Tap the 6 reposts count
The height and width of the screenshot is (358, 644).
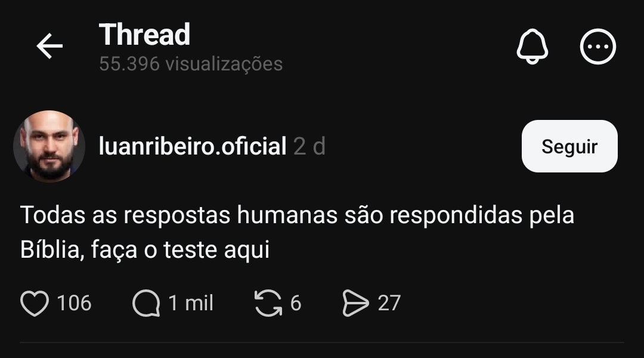296,303
